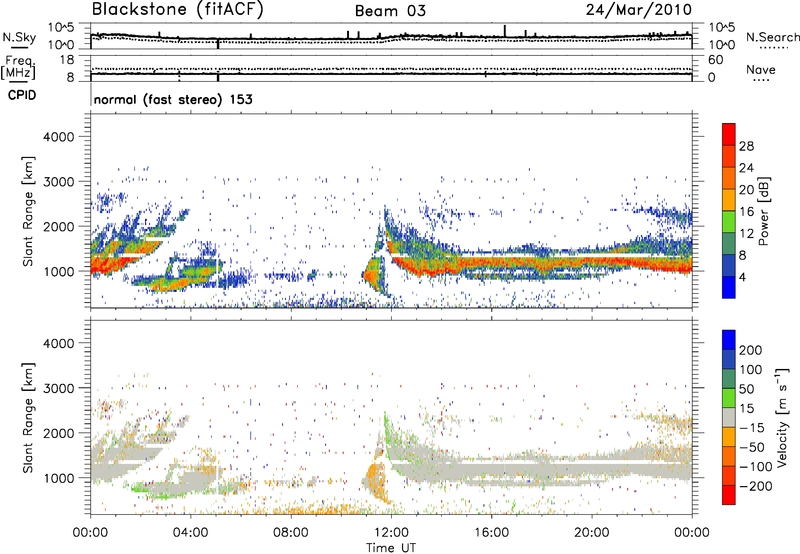The width and height of the screenshot is (800, 554).
Task: Click the "Velocity [m s⁻¹]" color bar title
Action: (x=782, y=417)
